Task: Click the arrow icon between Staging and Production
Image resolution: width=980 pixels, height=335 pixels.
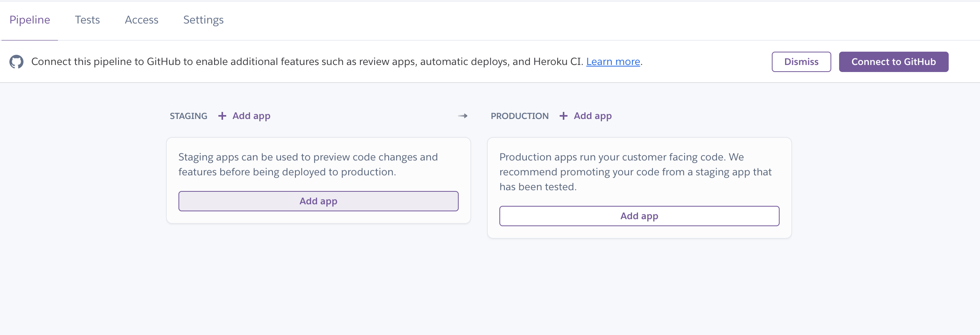Action: click(x=463, y=116)
